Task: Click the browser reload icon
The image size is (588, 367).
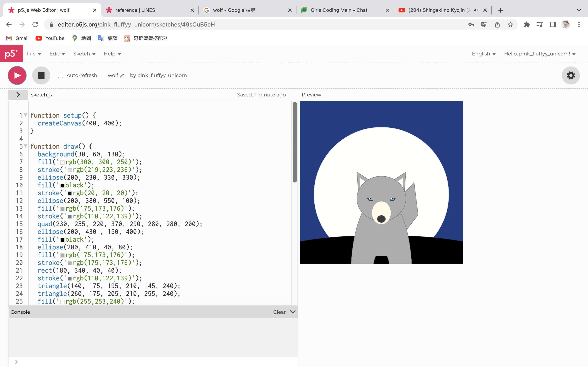Action: tap(35, 24)
